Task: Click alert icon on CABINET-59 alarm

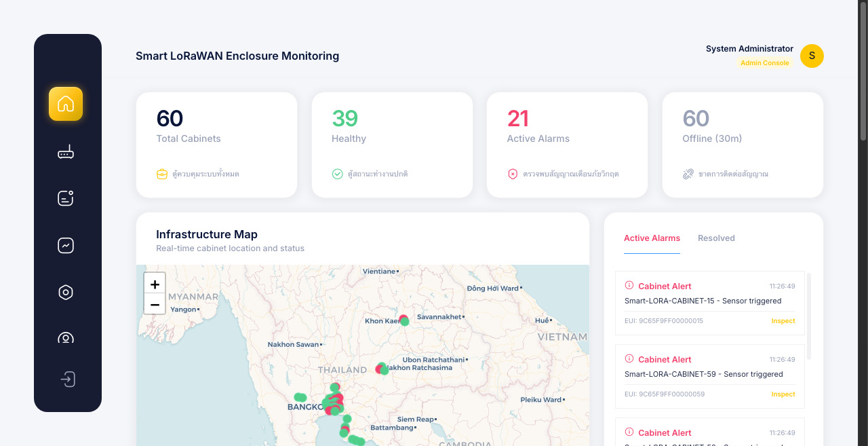Action: pyautogui.click(x=629, y=358)
